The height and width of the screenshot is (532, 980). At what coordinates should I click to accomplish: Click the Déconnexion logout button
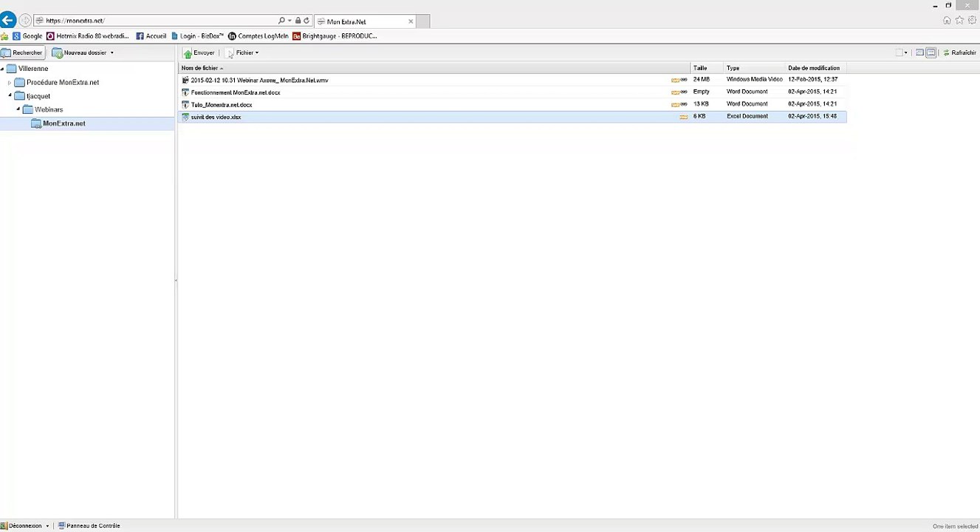point(21,525)
